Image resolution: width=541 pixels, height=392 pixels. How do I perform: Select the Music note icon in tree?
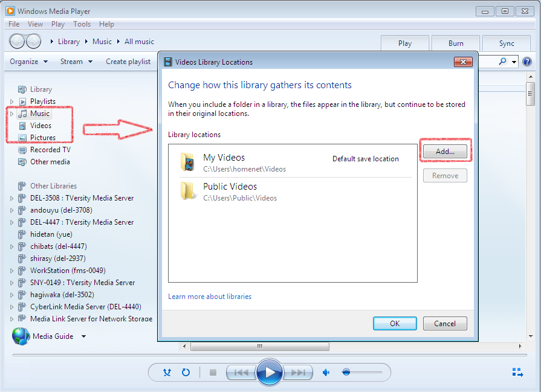[22, 114]
